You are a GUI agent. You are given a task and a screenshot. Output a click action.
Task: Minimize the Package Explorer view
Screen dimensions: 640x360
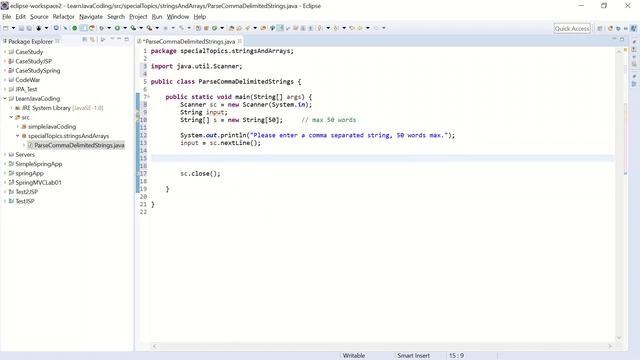[119, 39]
